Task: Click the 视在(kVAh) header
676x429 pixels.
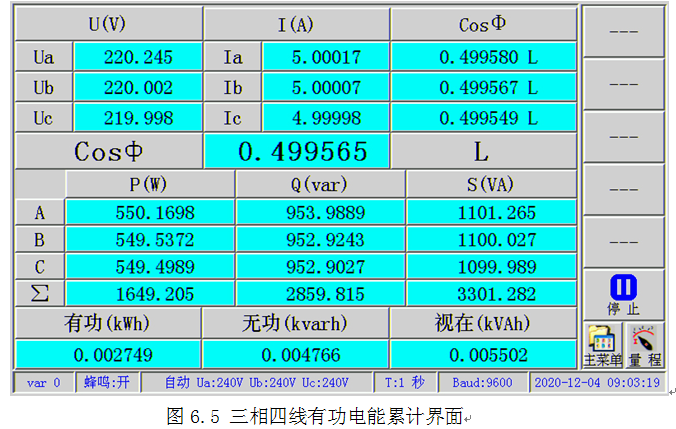Action: (483, 323)
